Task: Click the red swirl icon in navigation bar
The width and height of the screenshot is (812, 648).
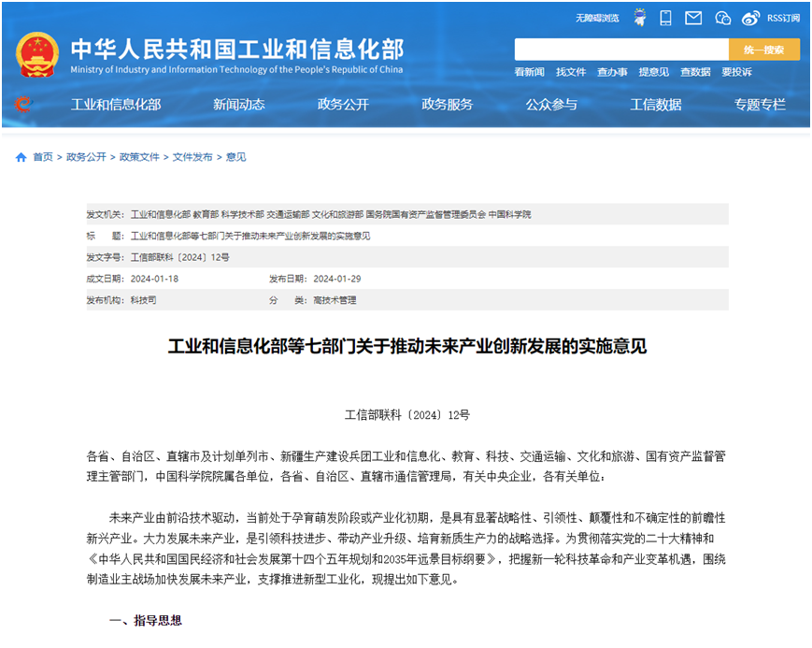Action: (x=22, y=104)
